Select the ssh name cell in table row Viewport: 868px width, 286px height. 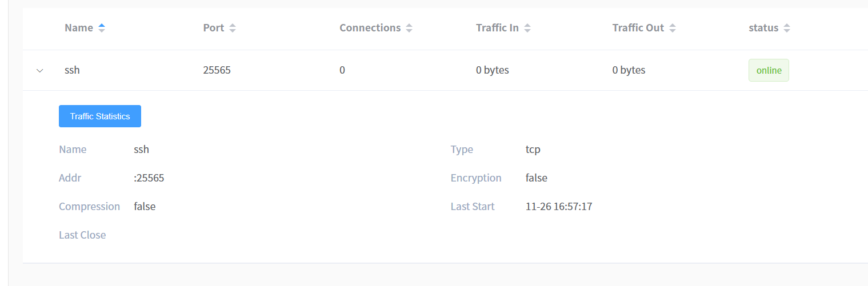click(x=72, y=70)
